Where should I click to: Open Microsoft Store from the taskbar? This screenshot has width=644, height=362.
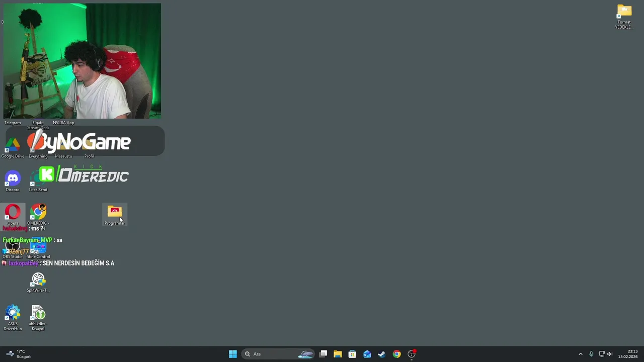point(352,354)
